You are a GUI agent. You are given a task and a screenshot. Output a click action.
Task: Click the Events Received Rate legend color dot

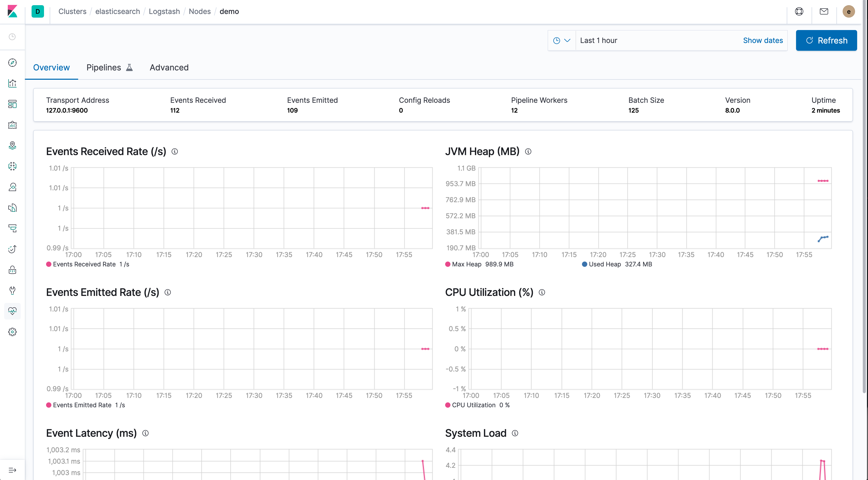click(x=48, y=264)
